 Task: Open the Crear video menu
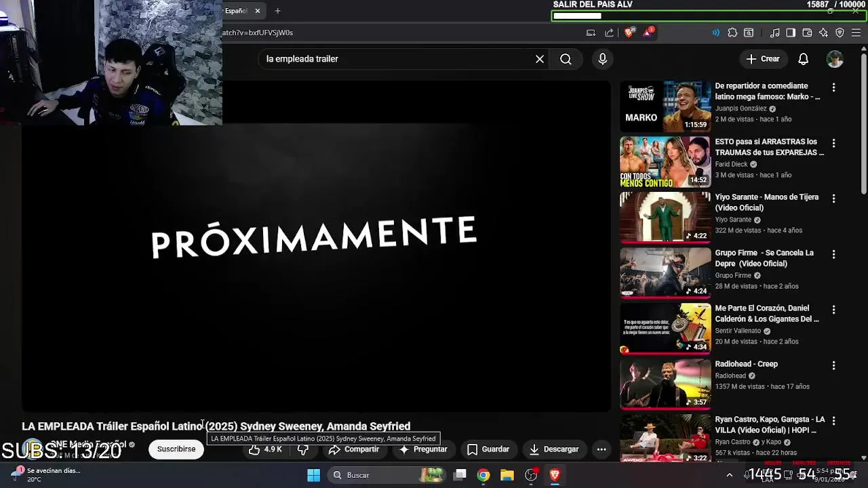764,59
